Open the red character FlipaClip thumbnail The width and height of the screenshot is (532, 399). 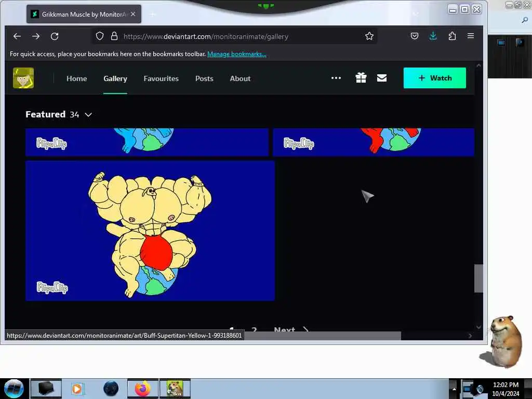pos(374,142)
